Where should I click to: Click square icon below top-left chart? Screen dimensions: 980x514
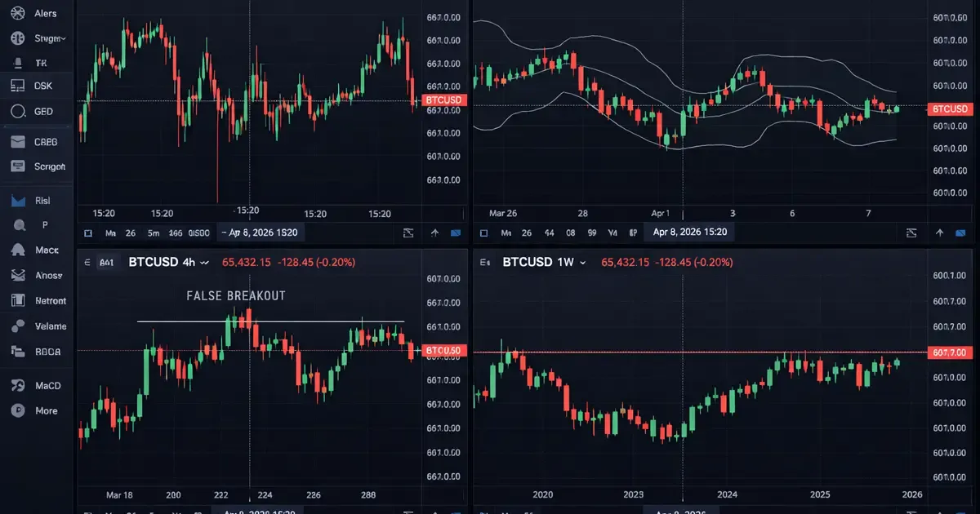[89, 233]
